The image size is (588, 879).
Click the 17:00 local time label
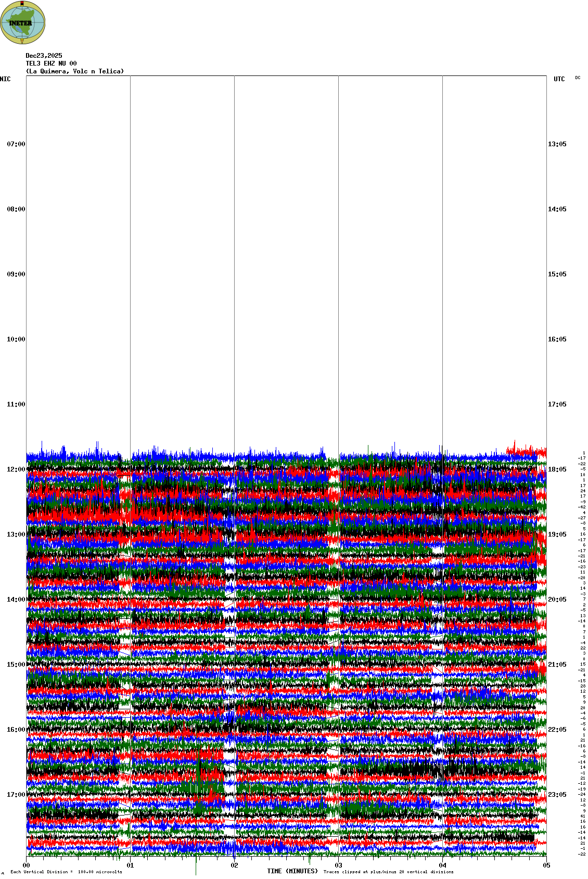pos(16,795)
